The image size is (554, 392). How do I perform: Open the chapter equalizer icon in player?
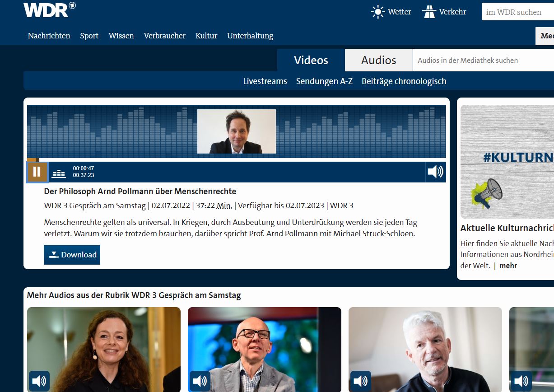[59, 173]
